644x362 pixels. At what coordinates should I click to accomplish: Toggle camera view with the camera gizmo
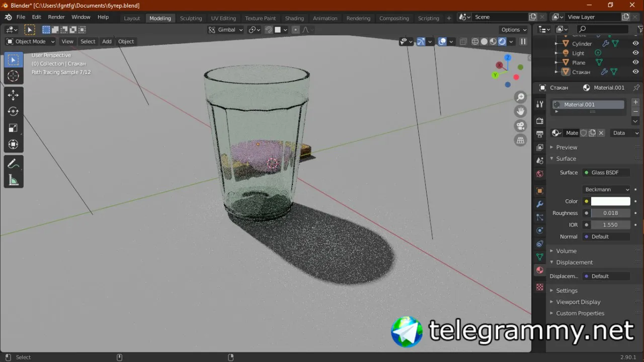point(520,126)
